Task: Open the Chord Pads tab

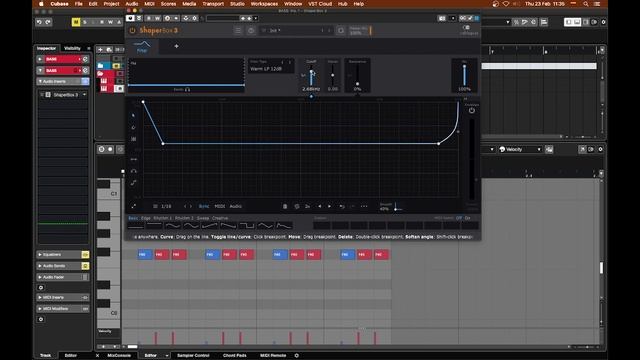Action: (235, 356)
